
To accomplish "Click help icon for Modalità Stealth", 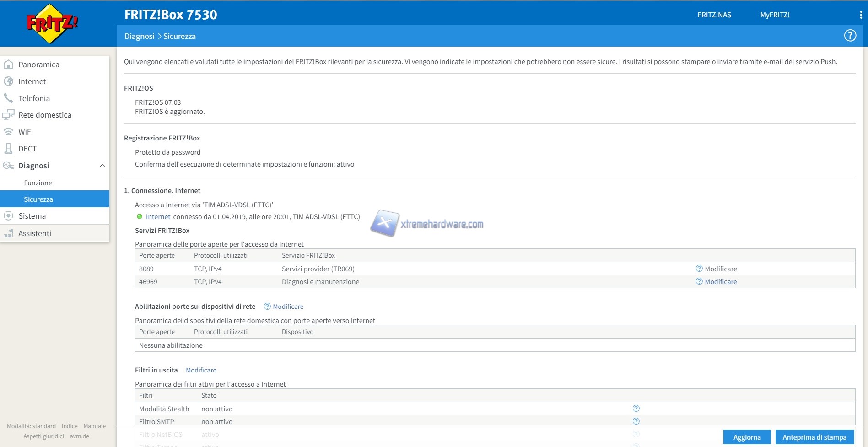I will pyautogui.click(x=636, y=409).
